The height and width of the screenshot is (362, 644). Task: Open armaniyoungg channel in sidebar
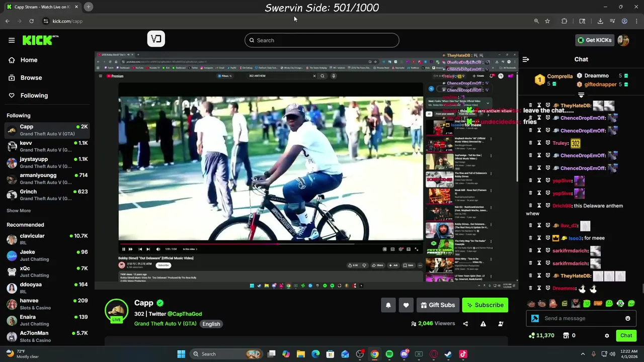47,178
